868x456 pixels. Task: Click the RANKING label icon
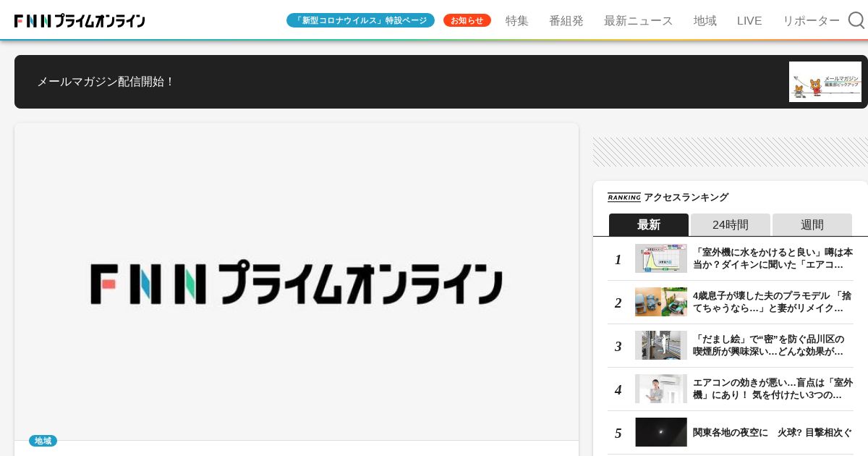click(x=624, y=197)
